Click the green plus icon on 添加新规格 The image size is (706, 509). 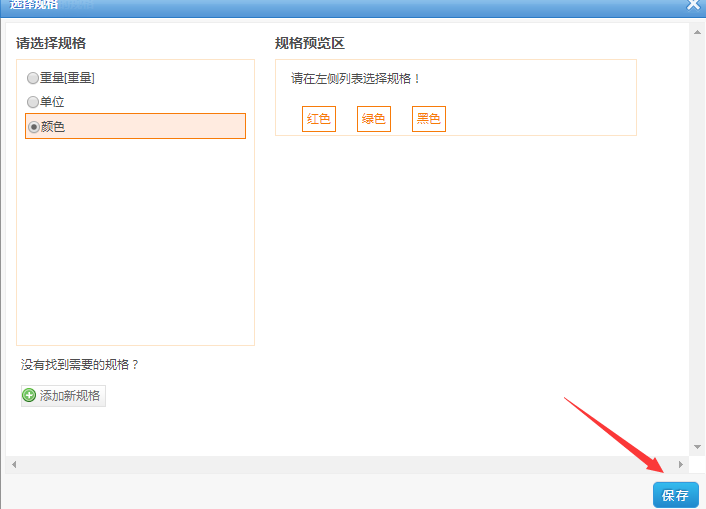point(29,395)
